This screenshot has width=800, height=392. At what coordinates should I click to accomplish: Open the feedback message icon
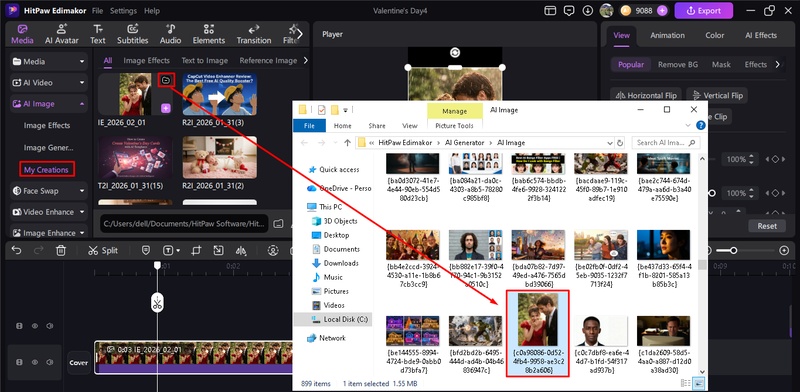click(569, 10)
